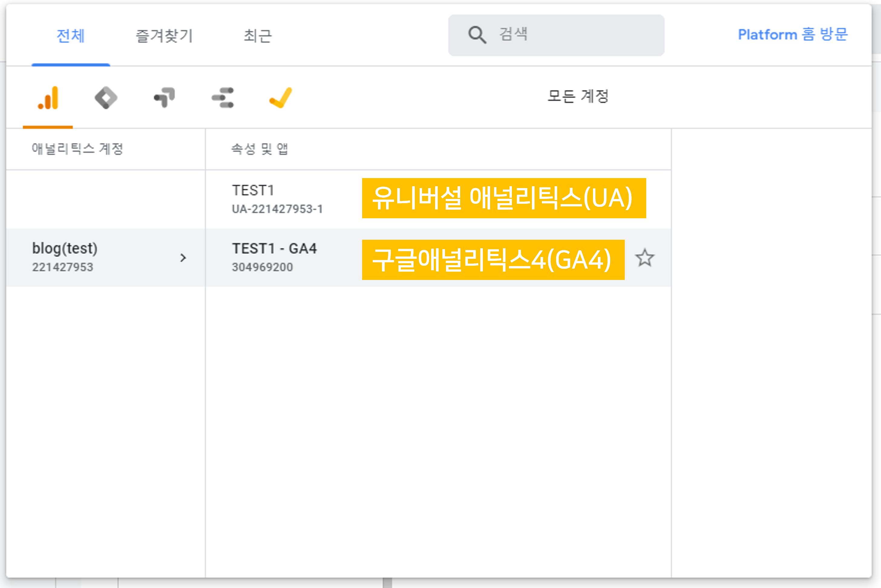The height and width of the screenshot is (588, 881).
Task: Select the blog(test) analytics account
Action: pyautogui.click(x=64, y=257)
